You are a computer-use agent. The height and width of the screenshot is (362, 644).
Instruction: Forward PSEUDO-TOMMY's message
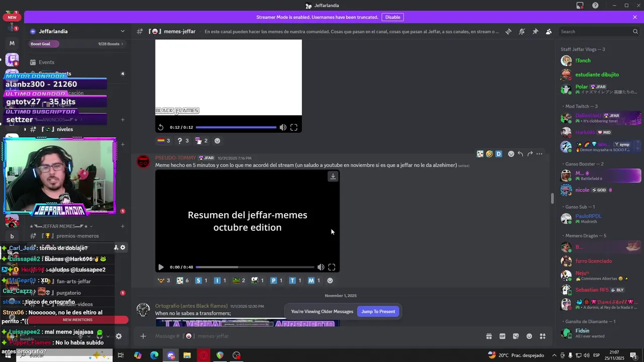530,154
